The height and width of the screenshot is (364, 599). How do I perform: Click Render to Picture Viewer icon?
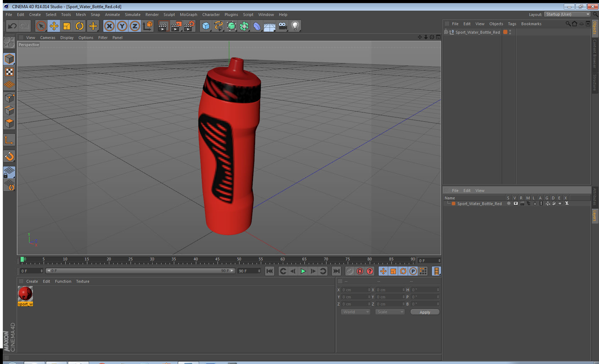click(x=176, y=26)
